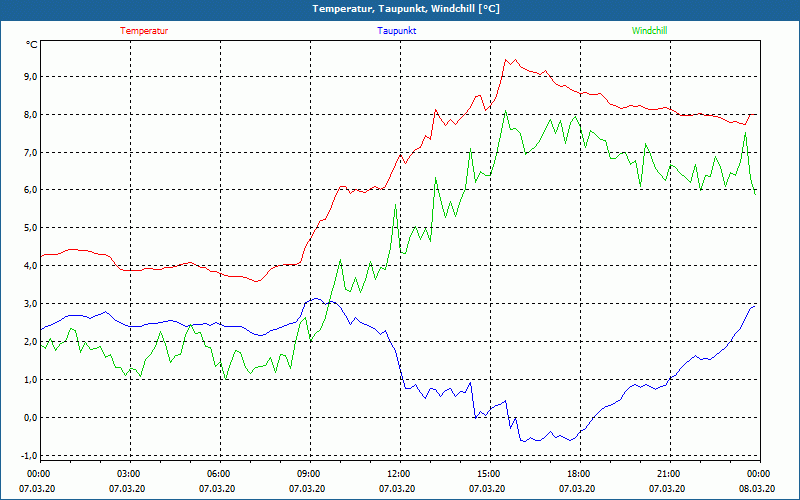
Task: Select the 9,0 y-axis value
Action: [31, 77]
